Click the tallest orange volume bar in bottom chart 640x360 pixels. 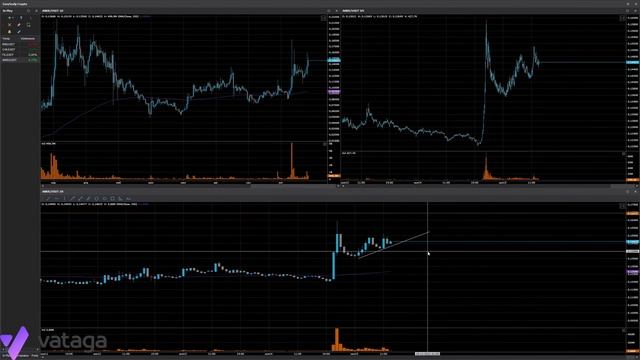click(x=337, y=339)
